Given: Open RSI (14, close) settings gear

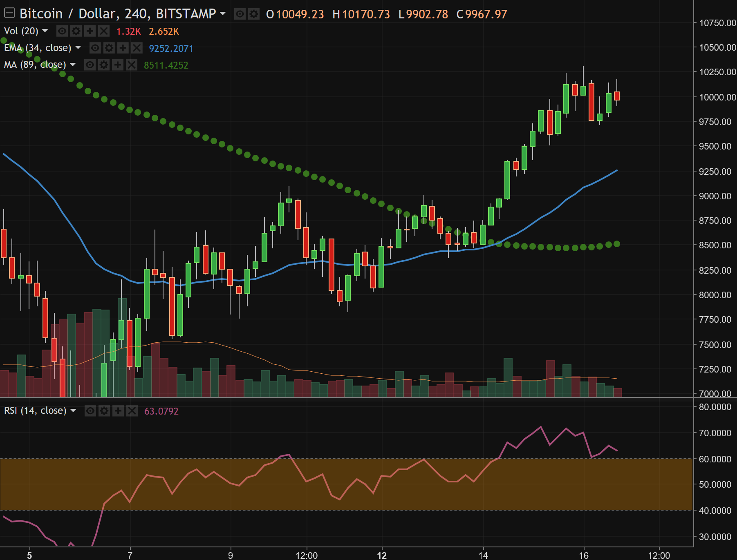Looking at the screenshot, I should pyautogui.click(x=104, y=411).
